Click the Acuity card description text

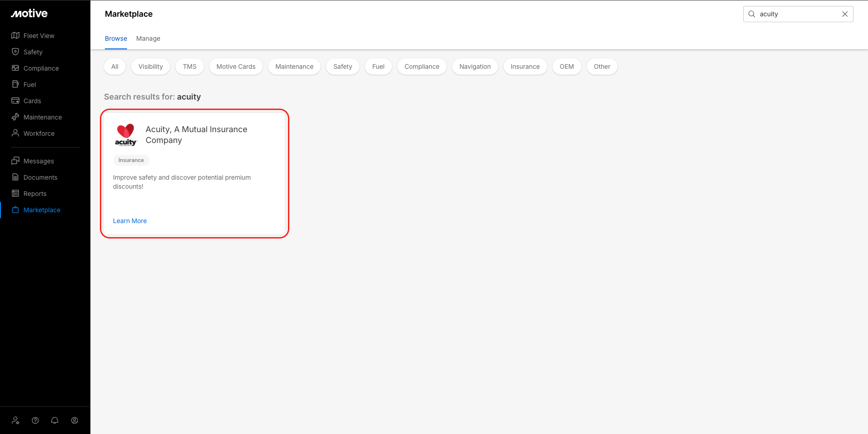coord(182,182)
